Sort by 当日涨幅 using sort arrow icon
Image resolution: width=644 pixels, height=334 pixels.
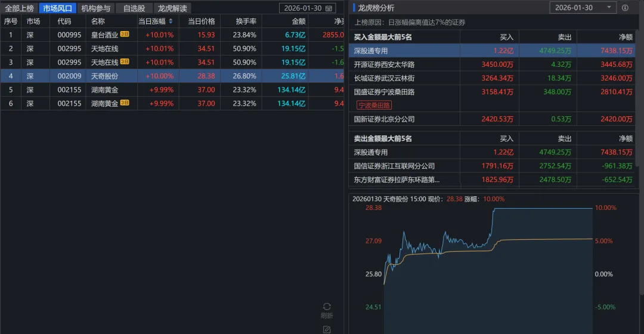(171, 21)
